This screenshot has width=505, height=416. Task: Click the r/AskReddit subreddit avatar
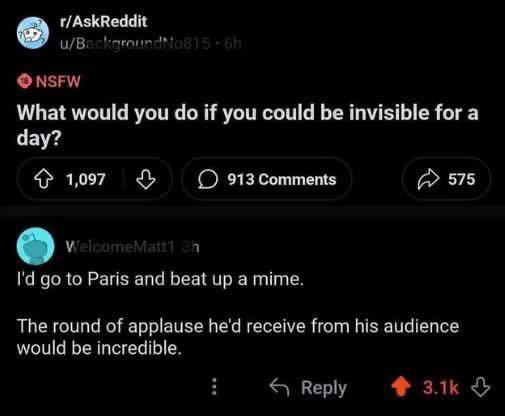33,33
